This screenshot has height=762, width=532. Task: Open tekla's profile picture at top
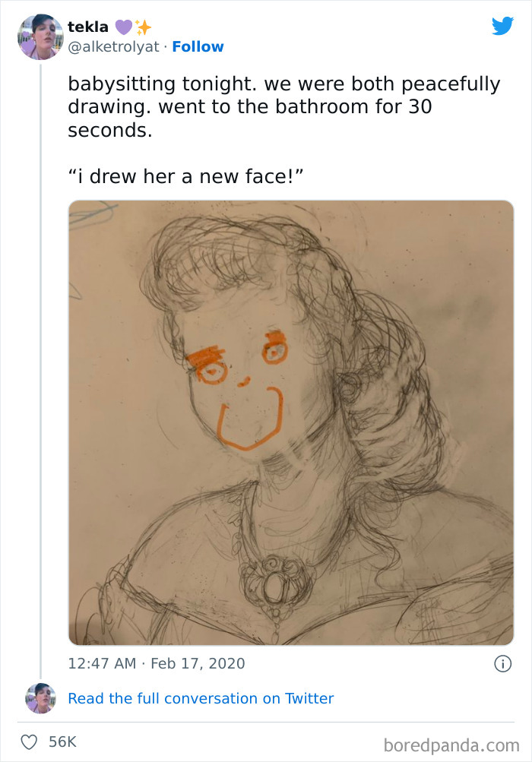coord(40,37)
